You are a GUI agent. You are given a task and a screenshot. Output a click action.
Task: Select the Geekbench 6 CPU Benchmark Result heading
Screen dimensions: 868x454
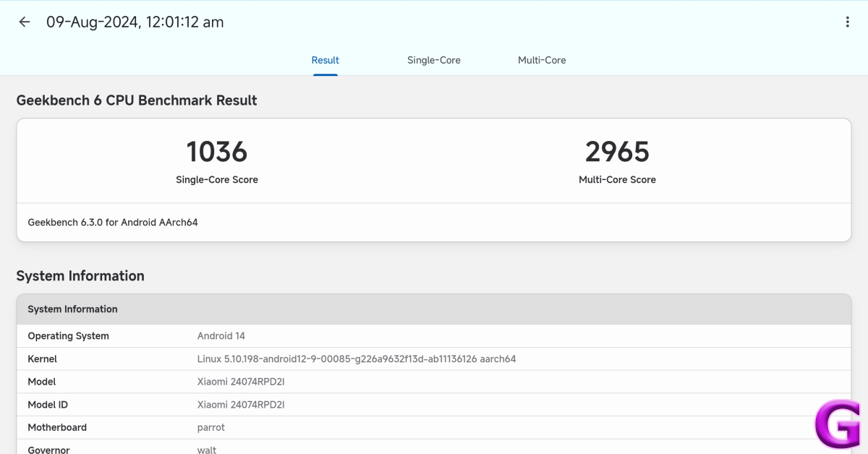point(137,100)
